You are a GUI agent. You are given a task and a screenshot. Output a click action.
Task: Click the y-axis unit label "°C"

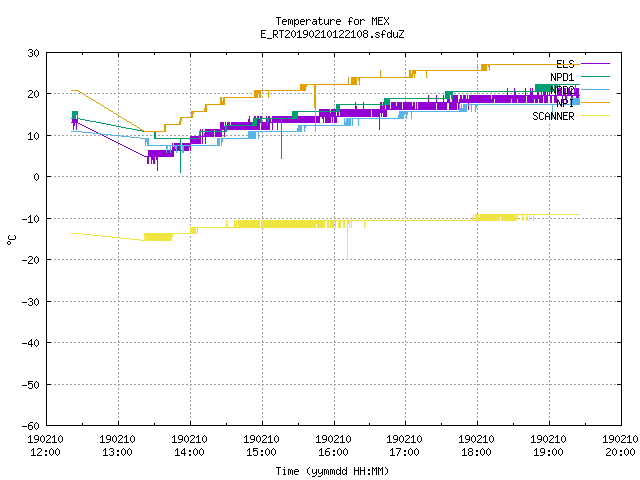point(12,240)
